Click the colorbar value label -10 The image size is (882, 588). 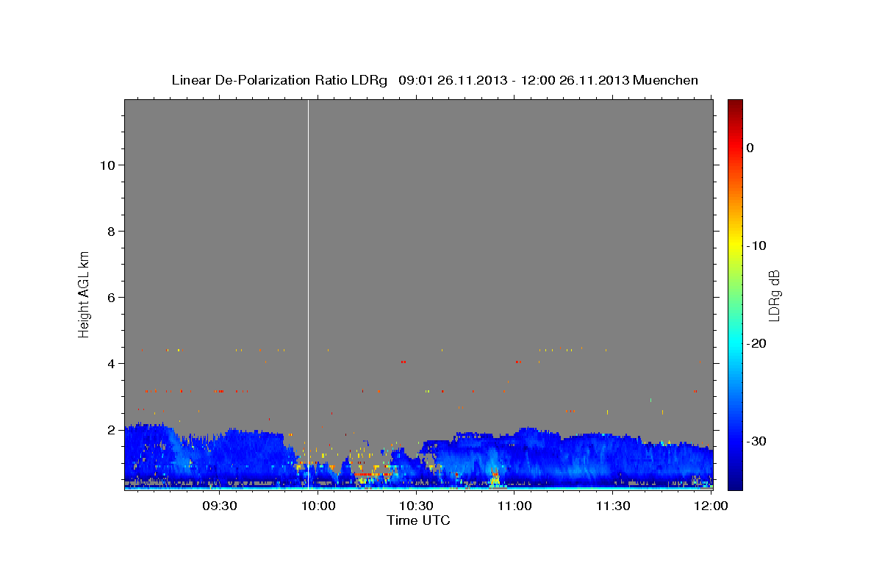(756, 245)
